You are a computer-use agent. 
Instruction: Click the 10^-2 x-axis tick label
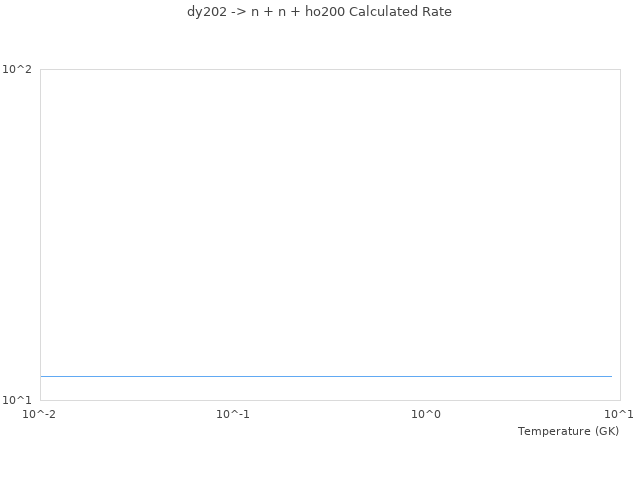coord(40,414)
